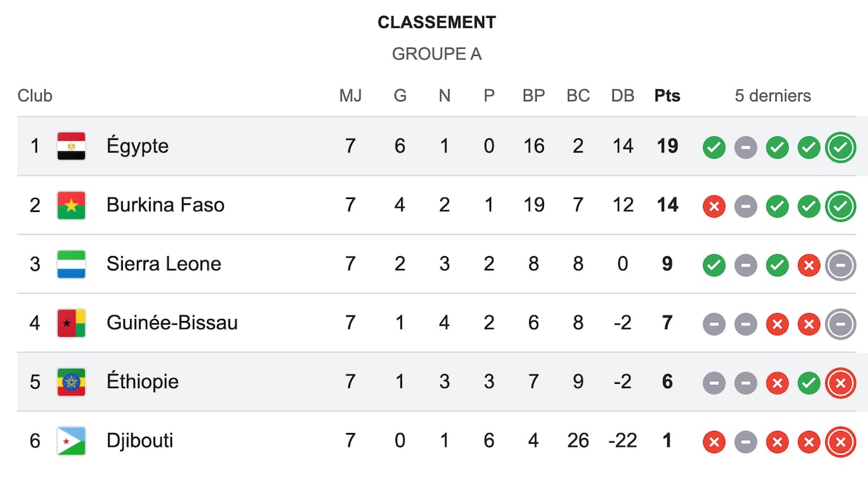Click the Guinée-Bissau flag icon

coord(71,323)
